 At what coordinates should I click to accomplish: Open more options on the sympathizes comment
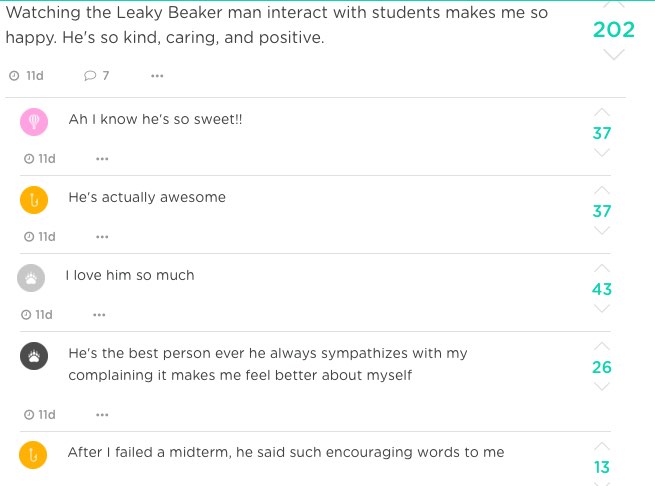click(102, 414)
